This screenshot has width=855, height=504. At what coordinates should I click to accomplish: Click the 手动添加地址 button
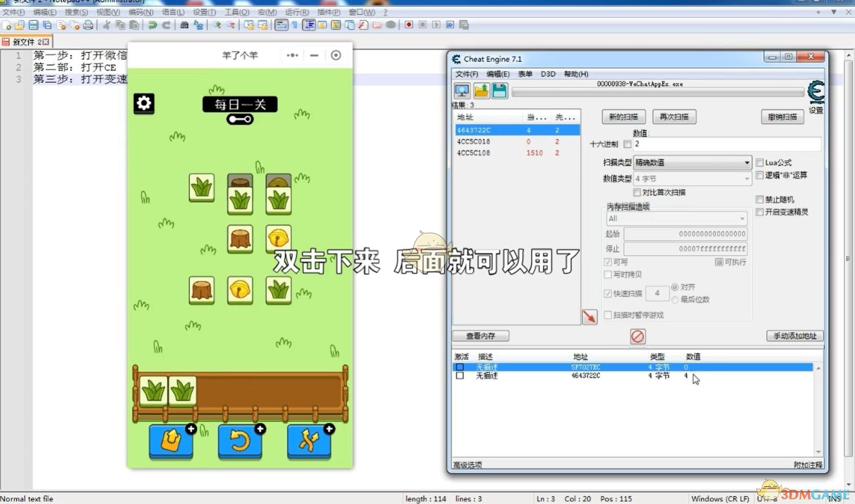click(795, 336)
